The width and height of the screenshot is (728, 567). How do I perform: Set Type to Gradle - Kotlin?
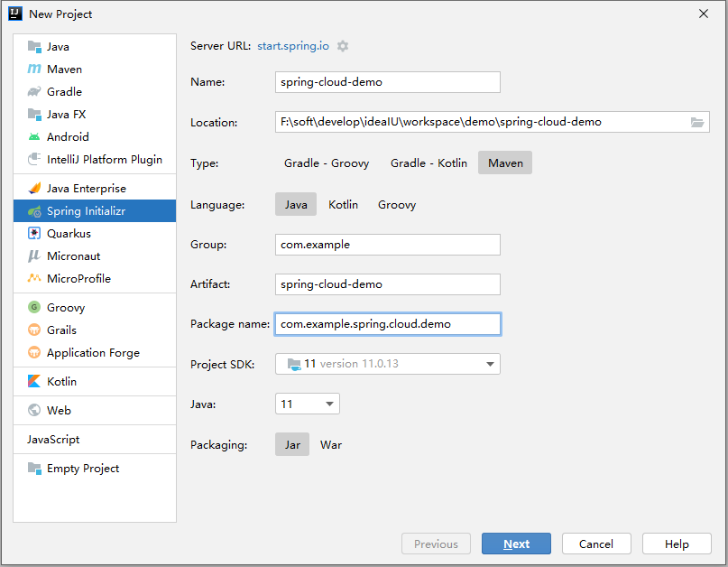click(x=429, y=163)
